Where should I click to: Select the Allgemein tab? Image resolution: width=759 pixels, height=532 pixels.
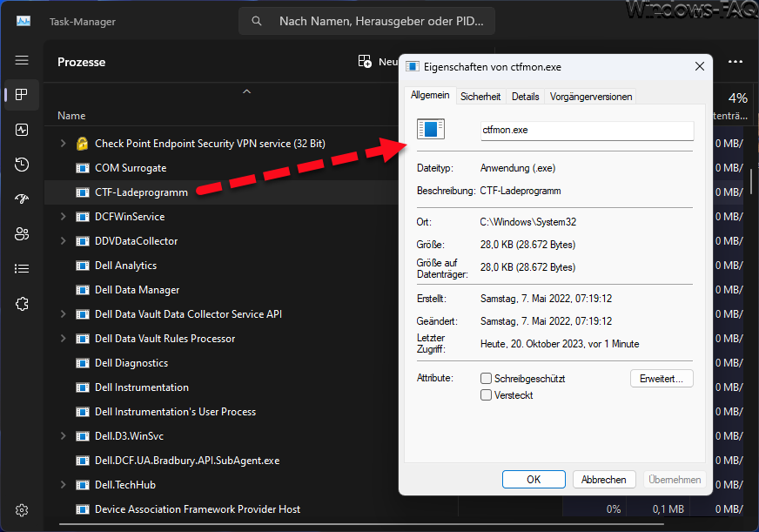430,96
